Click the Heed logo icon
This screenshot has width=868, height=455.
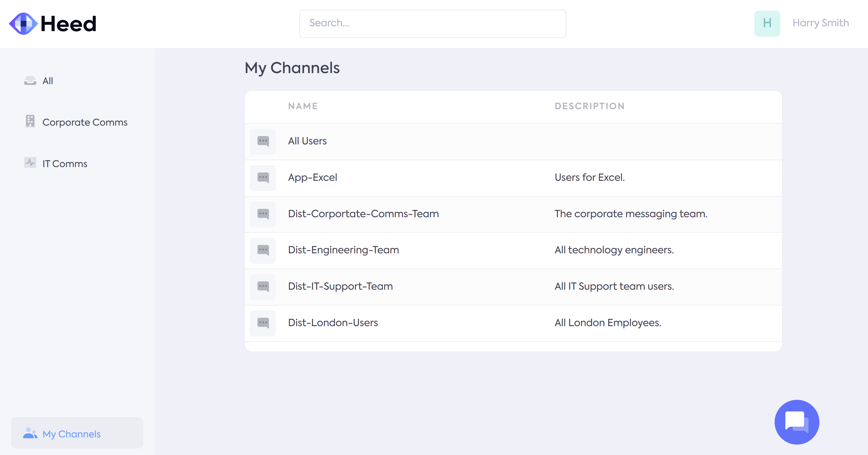coord(23,24)
